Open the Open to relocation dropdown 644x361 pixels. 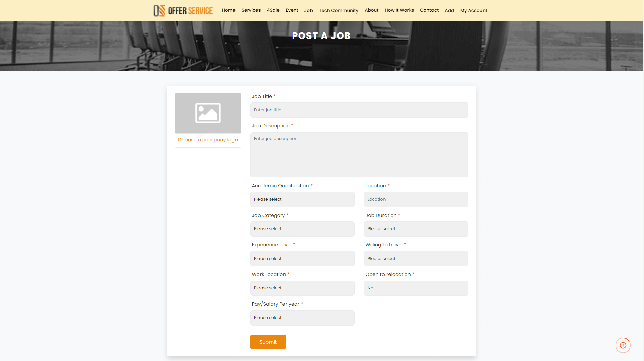coord(416,288)
